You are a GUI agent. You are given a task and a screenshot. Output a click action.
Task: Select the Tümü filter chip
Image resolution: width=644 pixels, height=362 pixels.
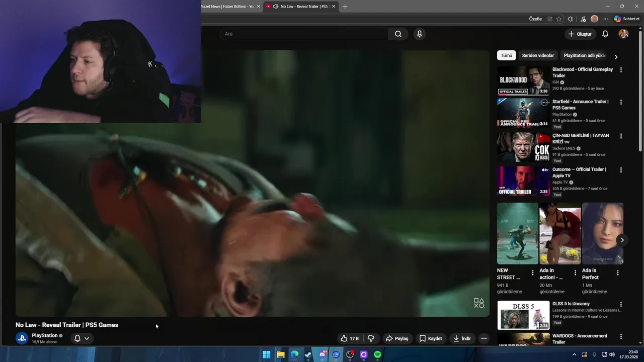(506, 55)
